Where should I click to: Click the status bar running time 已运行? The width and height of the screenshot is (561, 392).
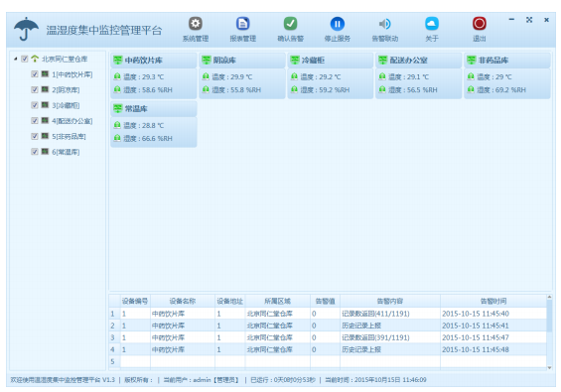283,380
